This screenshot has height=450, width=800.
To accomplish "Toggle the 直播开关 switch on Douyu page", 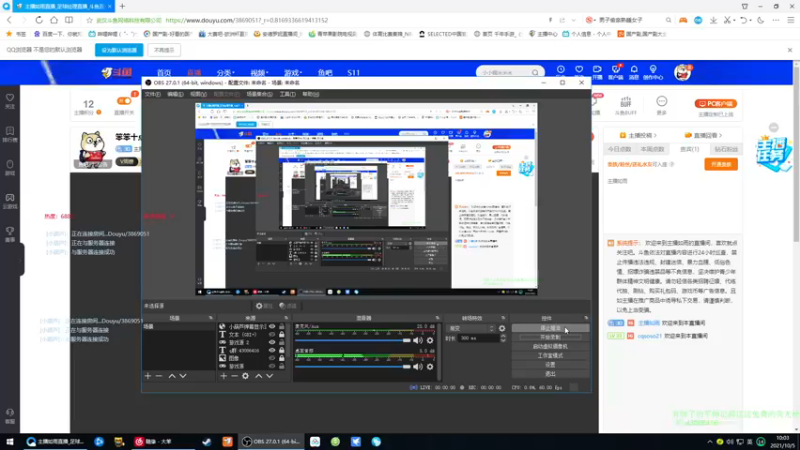I will pos(124,101).
